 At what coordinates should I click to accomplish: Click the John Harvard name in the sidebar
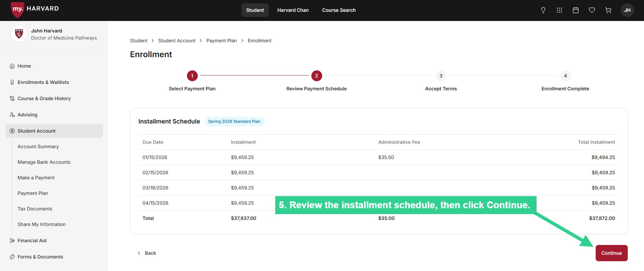tap(47, 31)
